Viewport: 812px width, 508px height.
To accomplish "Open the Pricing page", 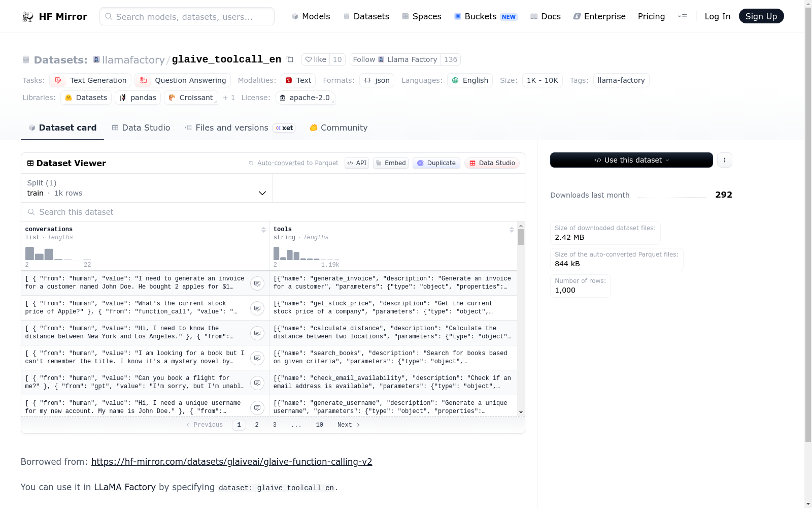I will coord(651,16).
